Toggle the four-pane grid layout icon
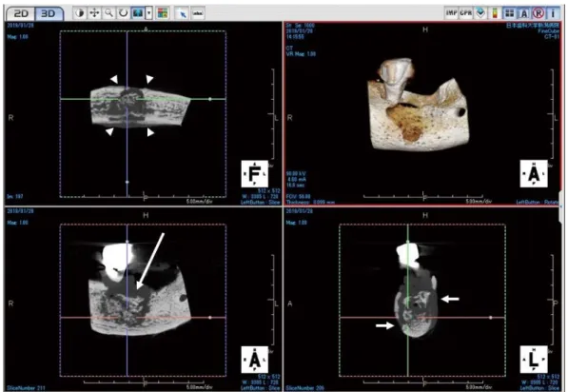Viewport: 568px width, 392px height. (510, 13)
